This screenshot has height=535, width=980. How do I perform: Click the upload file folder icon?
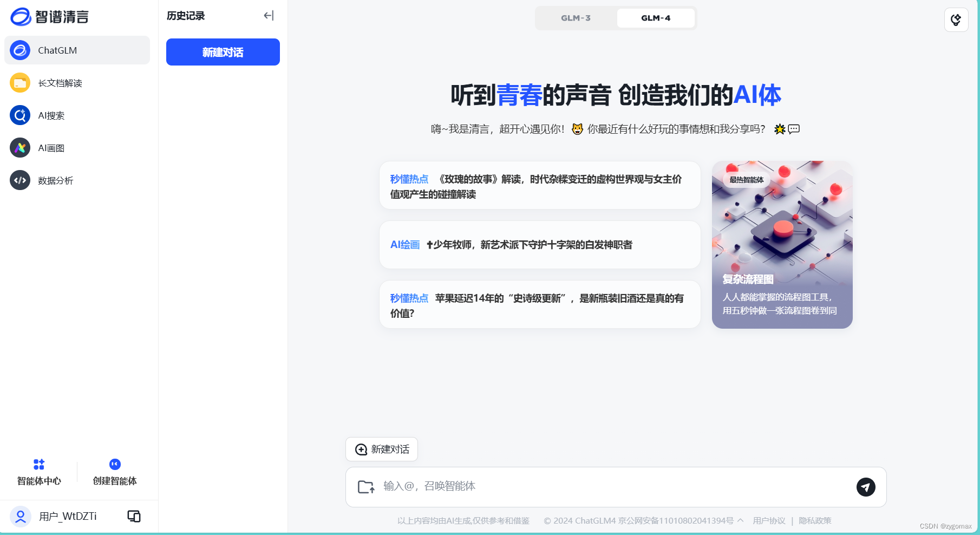(367, 487)
